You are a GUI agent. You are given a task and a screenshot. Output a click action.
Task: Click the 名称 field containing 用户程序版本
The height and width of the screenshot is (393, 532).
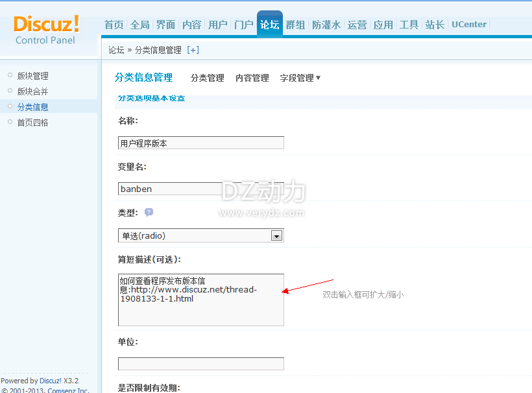click(x=200, y=143)
